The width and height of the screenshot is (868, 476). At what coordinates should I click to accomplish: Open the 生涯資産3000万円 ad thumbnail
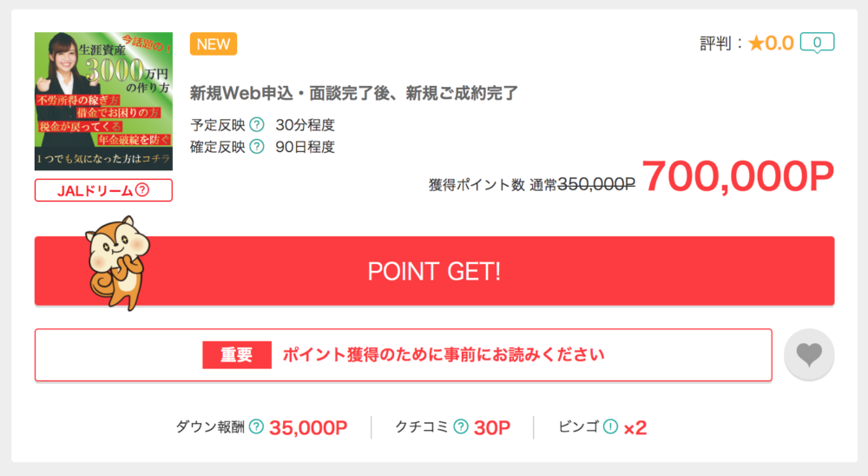(103, 102)
